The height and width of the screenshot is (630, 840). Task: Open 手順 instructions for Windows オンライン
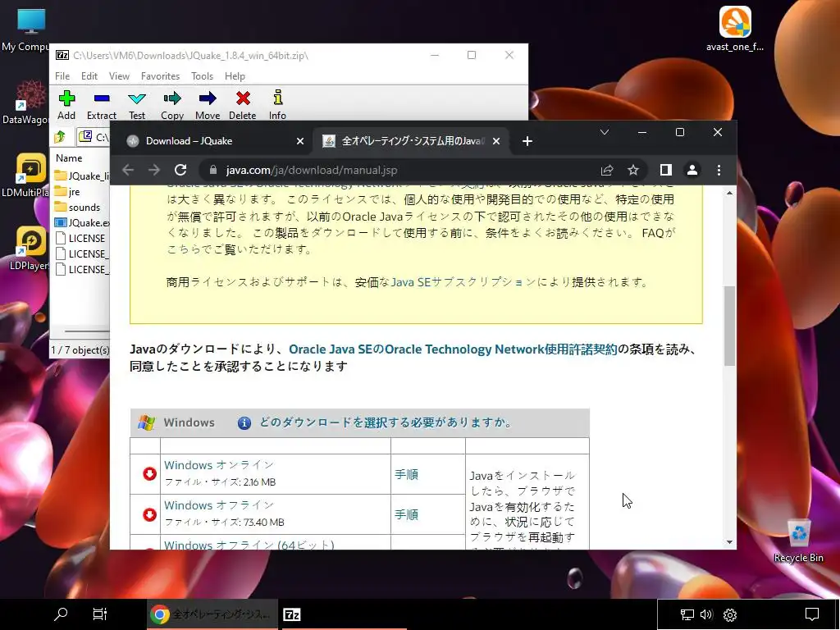pos(406,474)
